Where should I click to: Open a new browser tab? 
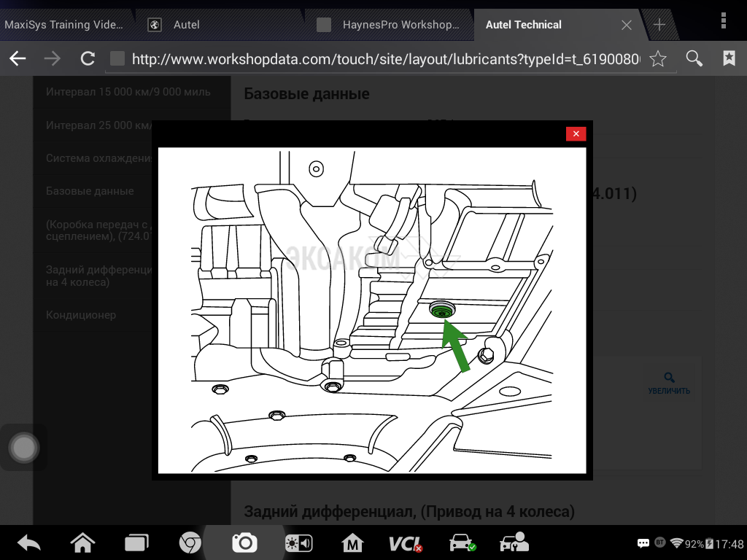coord(659,25)
